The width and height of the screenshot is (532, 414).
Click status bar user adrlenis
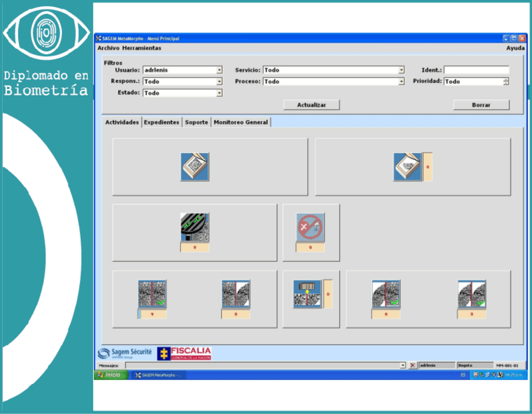point(437,366)
